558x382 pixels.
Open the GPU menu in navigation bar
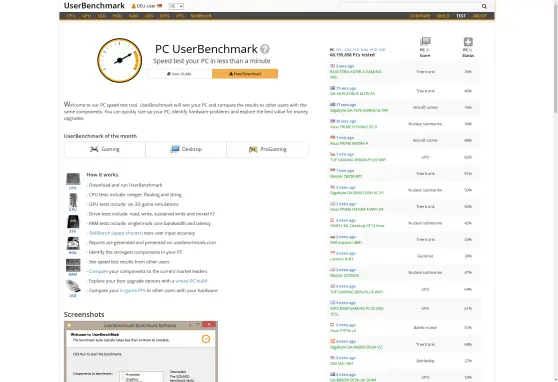click(x=86, y=16)
